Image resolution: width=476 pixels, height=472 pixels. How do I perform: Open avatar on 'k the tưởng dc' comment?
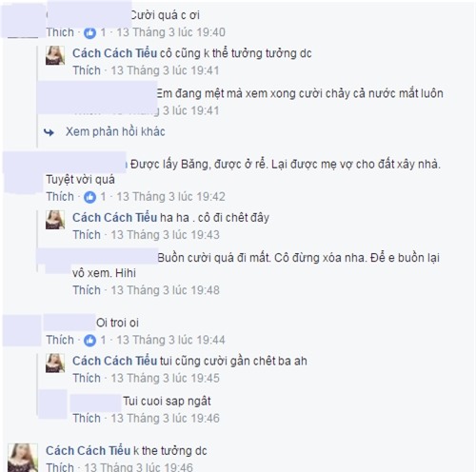23,458
